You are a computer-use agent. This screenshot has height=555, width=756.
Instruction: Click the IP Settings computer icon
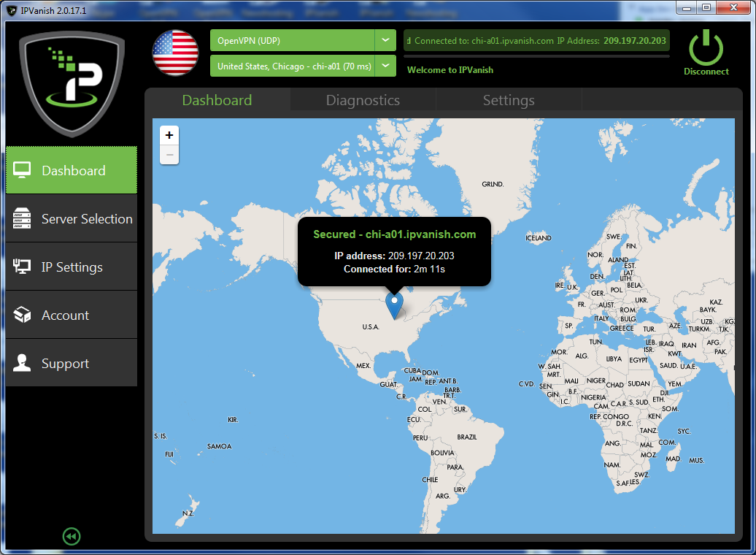[x=22, y=267]
